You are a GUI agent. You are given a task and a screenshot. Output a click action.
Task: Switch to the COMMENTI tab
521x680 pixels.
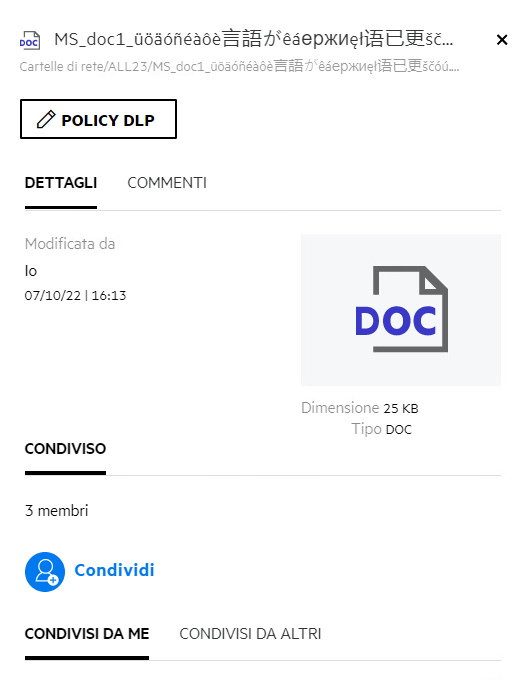pos(167,183)
